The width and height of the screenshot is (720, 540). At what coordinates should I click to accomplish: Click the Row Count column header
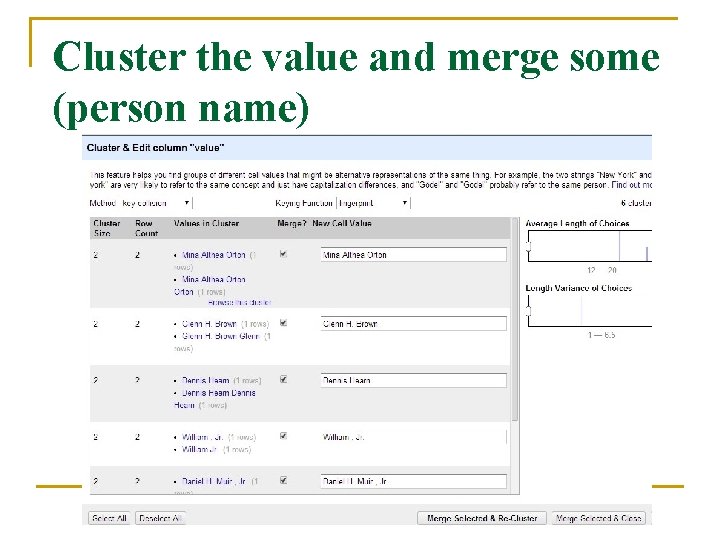146,228
